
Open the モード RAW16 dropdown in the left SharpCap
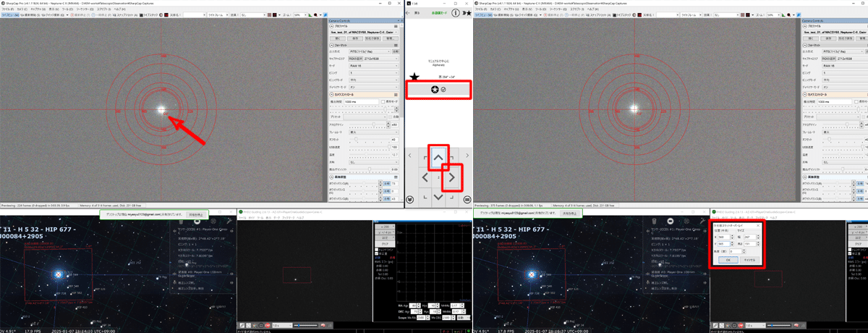click(x=373, y=65)
